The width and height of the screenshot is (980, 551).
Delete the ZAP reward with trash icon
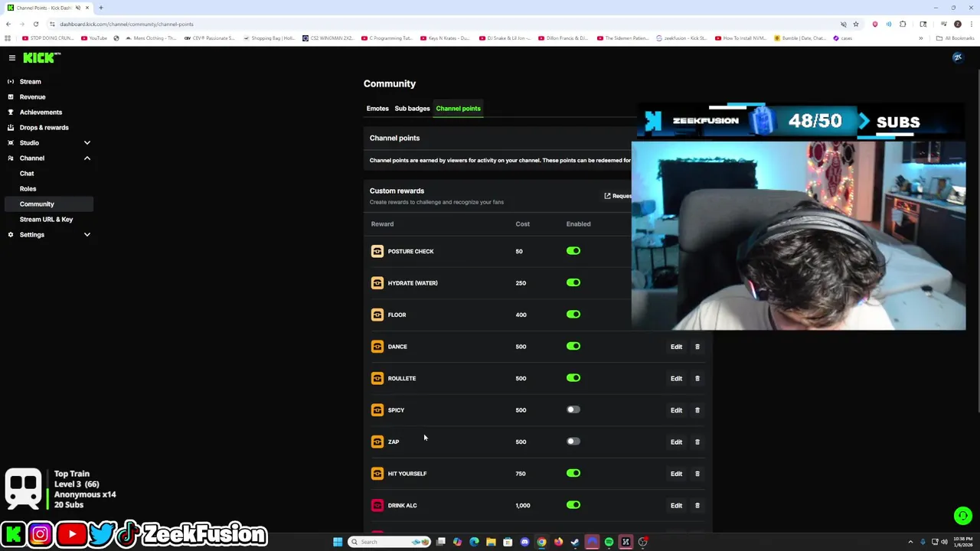coord(697,442)
